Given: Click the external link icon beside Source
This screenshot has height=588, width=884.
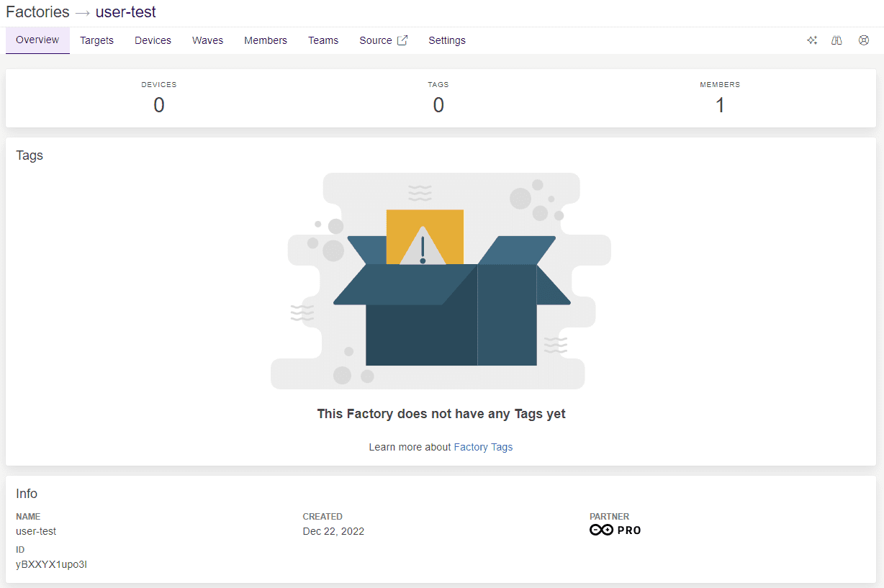Looking at the screenshot, I should point(402,40).
